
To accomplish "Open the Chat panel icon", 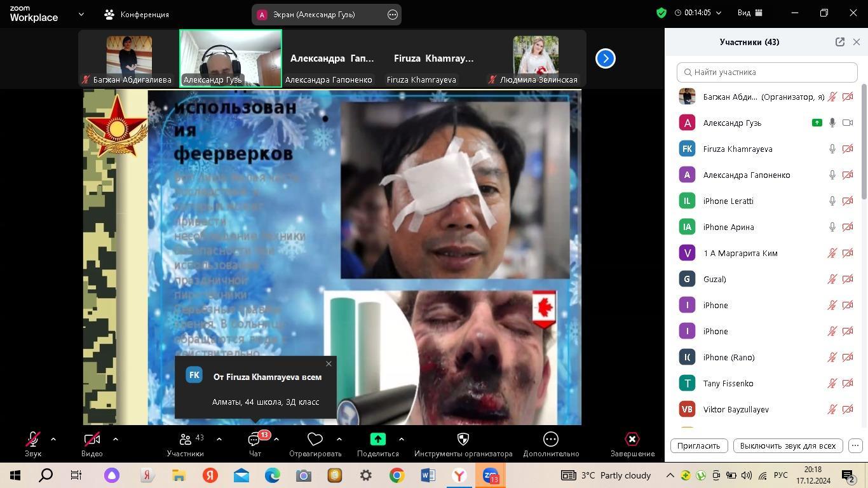I will 255,440.
